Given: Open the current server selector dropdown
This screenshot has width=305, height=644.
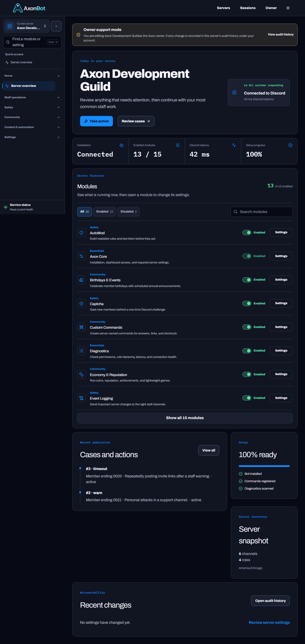Looking at the screenshot, I should [x=26, y=26].
